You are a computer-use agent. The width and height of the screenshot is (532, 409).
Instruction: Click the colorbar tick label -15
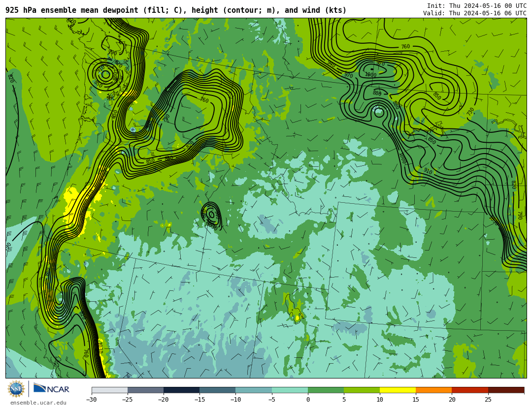(199, 400)
